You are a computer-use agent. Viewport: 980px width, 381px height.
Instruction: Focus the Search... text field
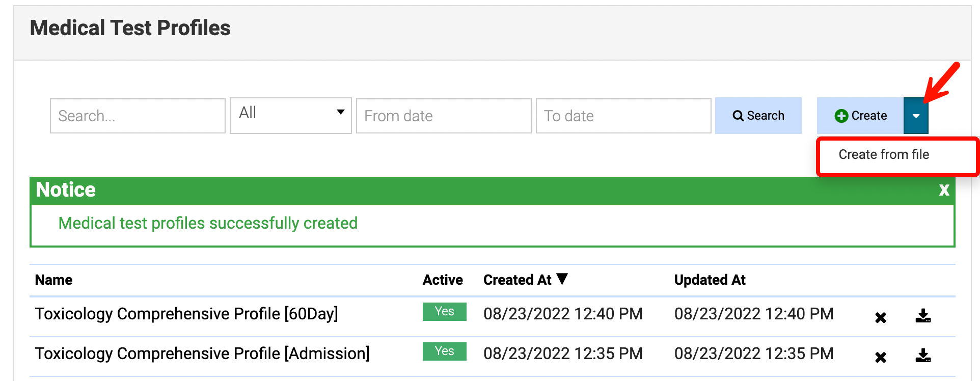138,116
